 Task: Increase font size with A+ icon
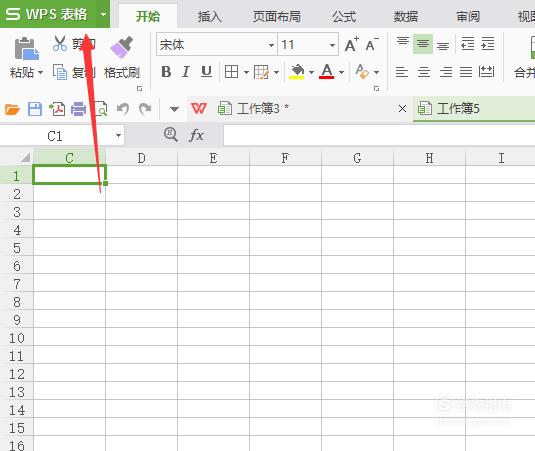click(351, 44)
